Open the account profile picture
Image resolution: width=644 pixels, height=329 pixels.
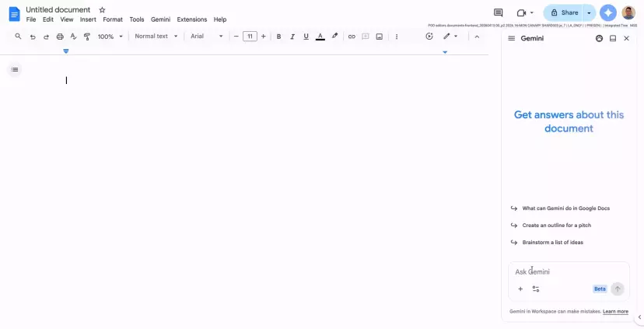pyautogui.click(x=628, y=12)
